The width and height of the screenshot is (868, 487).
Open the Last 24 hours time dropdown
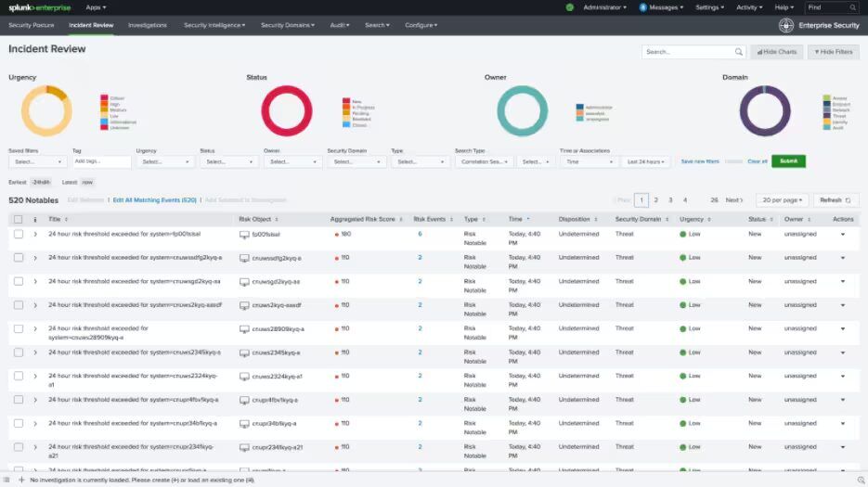[x=645, y=161]
